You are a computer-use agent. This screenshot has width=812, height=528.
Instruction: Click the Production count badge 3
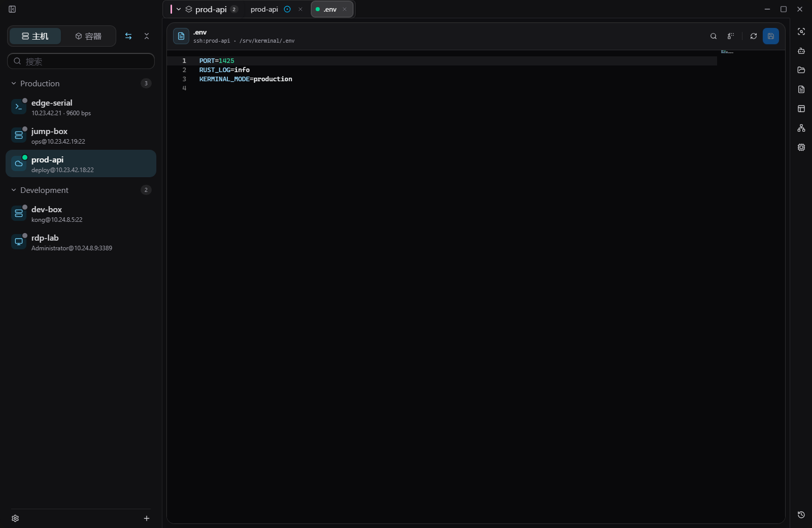pos(146,83)
